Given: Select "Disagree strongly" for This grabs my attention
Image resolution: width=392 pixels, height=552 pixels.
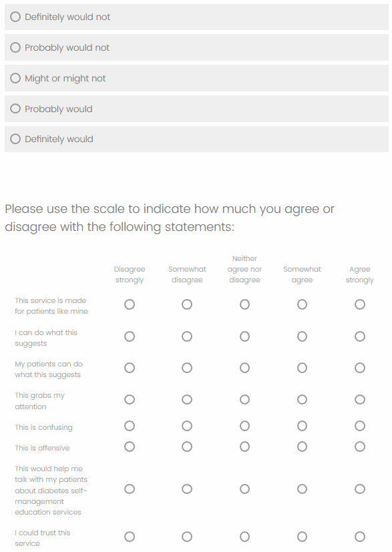Looking at the screenshot, I should point(130,400).
